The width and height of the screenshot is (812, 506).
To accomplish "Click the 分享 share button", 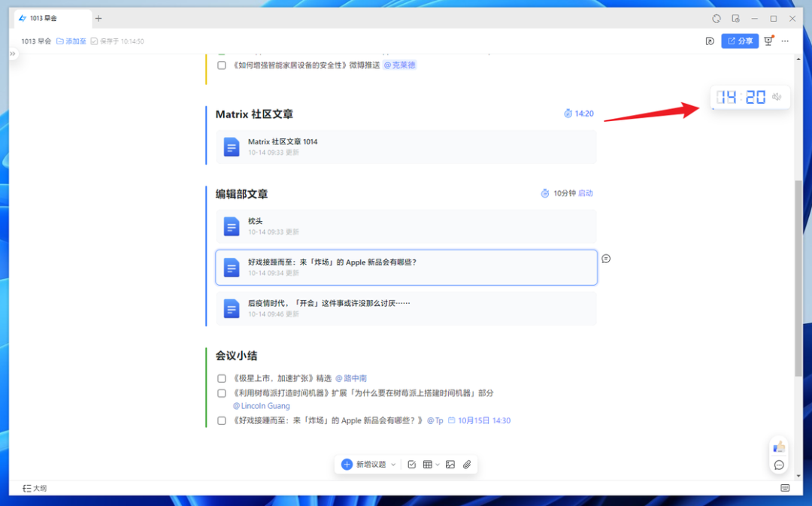I will click(740, 41).
